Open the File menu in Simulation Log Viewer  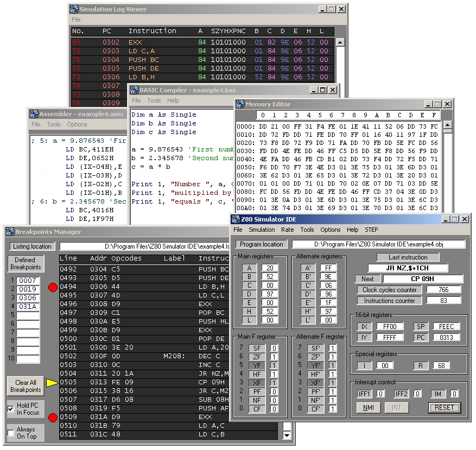(76, 20)
